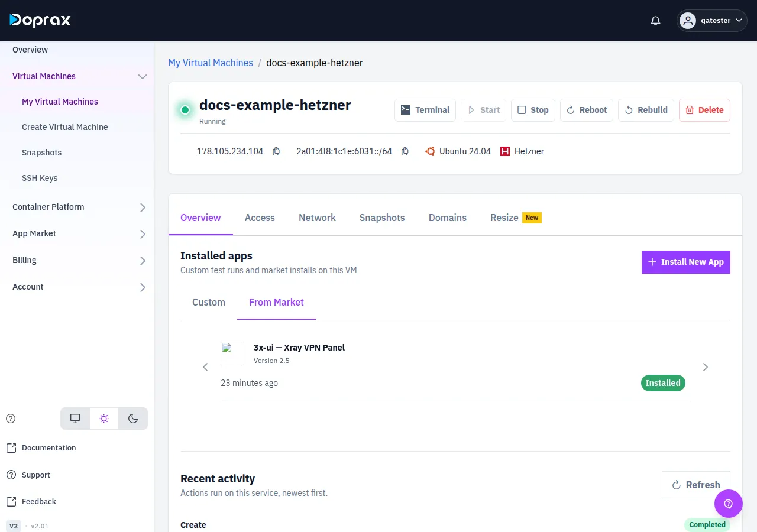Go to next installed app arrow
Viewport: 757px width, 532px height.
(x=705, y=367)
